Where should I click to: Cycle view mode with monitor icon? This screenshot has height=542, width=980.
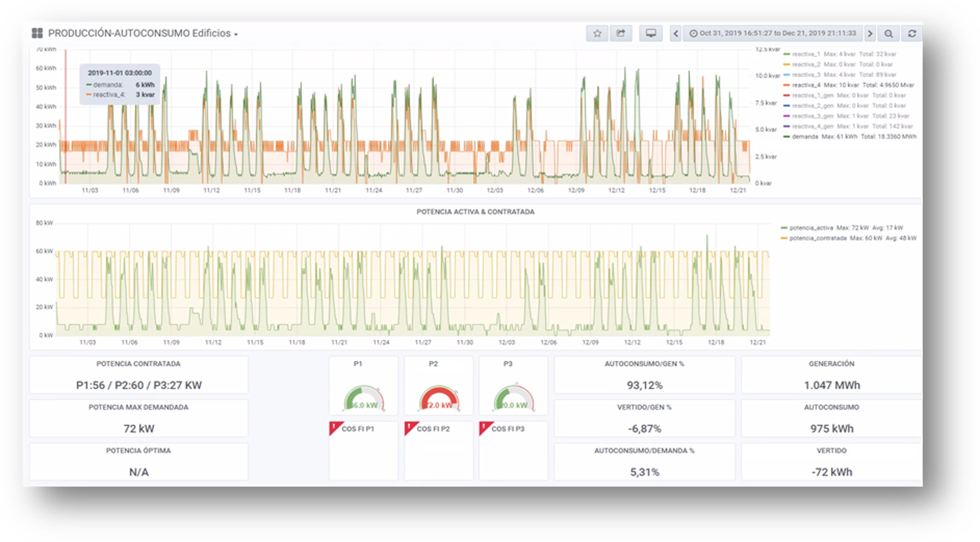coord(651,34)
